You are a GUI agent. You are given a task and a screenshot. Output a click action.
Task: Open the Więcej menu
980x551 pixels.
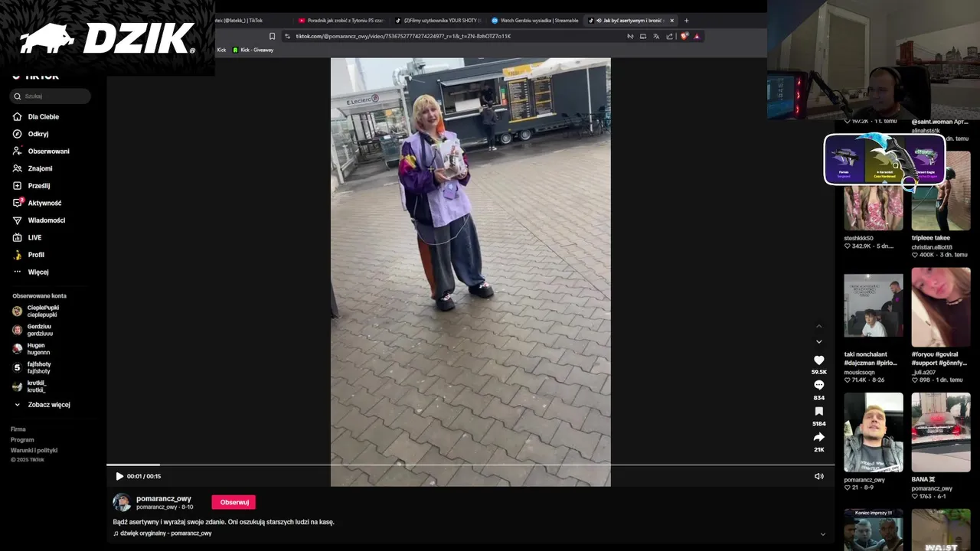38,272
